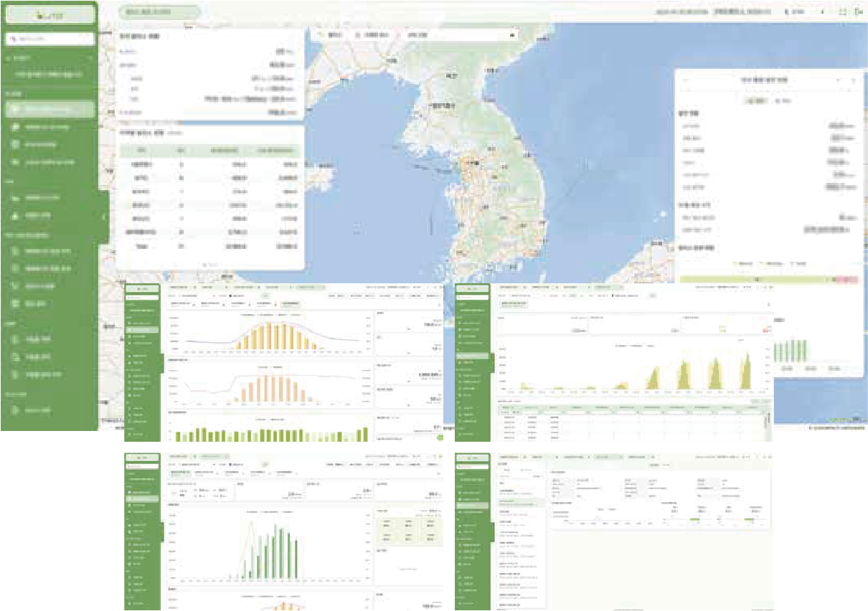Click the company logo atop the sidebar
This screenshot has width=868, height=611.
coord(49,14)
